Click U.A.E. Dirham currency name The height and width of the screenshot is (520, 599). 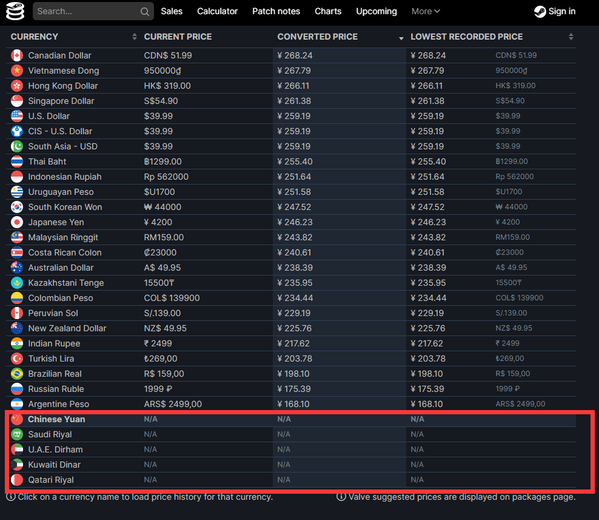(x=55, y=450)
